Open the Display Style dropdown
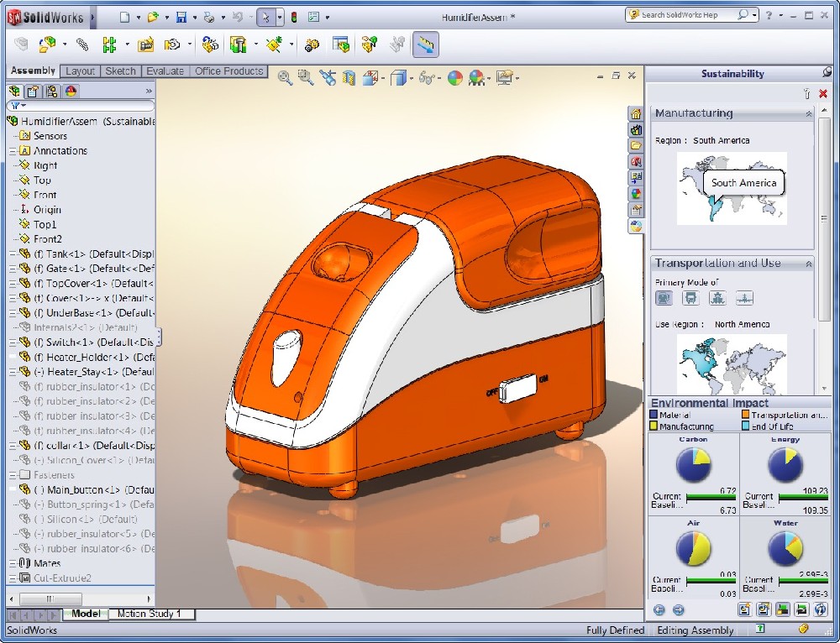 pos(411,77)
